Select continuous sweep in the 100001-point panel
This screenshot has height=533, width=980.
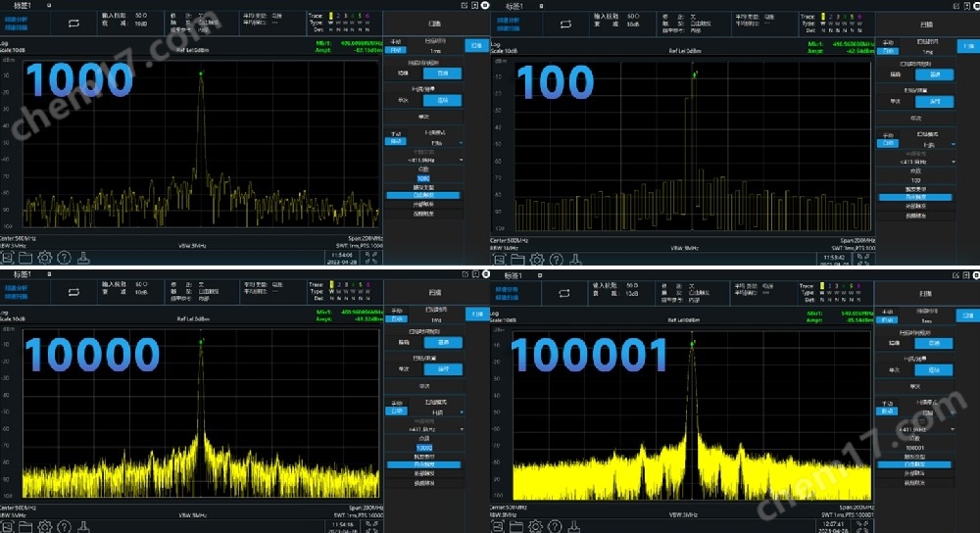coord(934,370)
